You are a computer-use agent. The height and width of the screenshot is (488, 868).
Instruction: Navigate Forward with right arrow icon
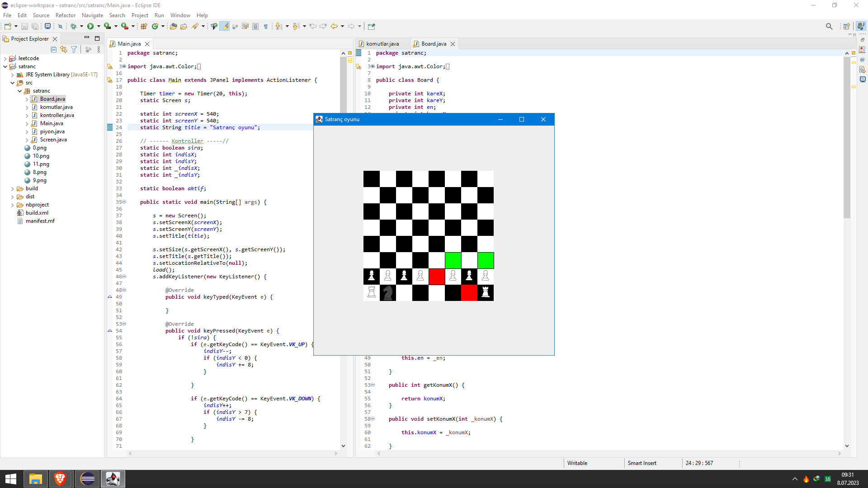pos(351,26)
